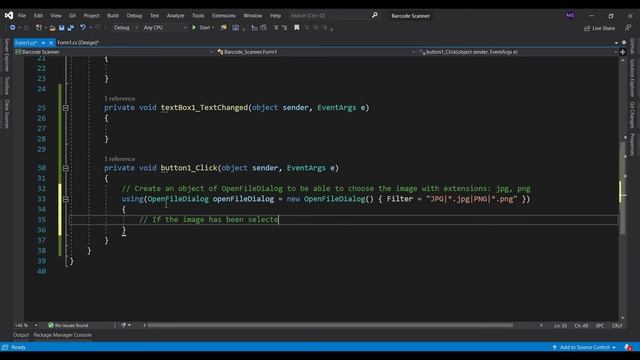Screen dimensions: 640x360
Task: Click the CRLF line ending indicator
Action: (x=617, y=326)
